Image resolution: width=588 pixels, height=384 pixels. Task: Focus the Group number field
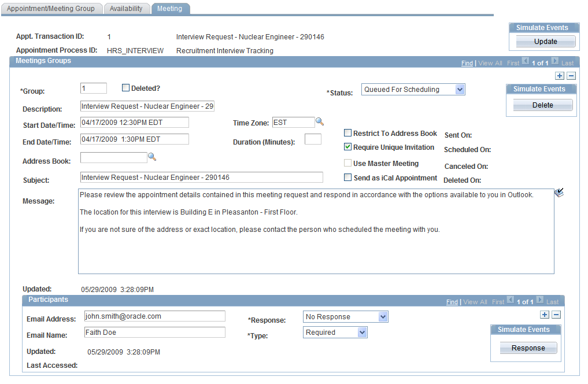[x=94, y=88]
